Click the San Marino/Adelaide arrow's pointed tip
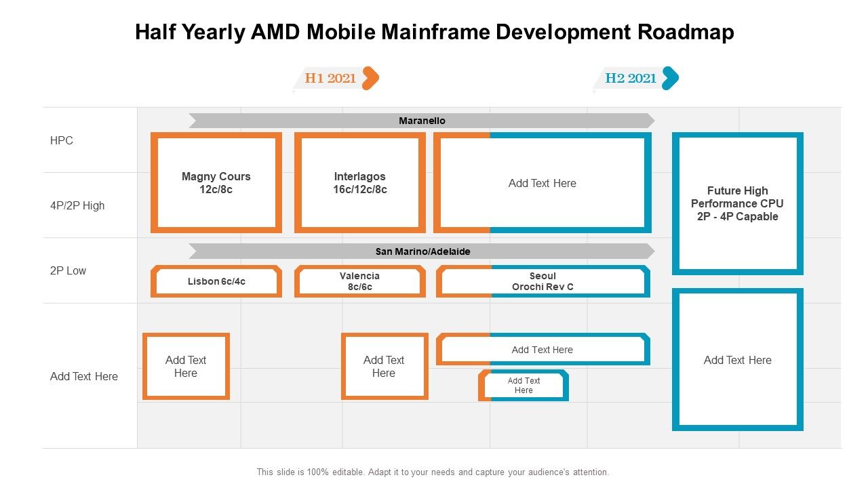Viewport: 868px width, 488px height. click(650, 251)
